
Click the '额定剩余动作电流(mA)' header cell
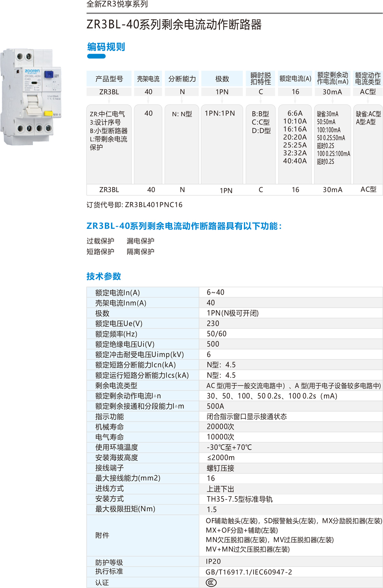click(333, 79)
